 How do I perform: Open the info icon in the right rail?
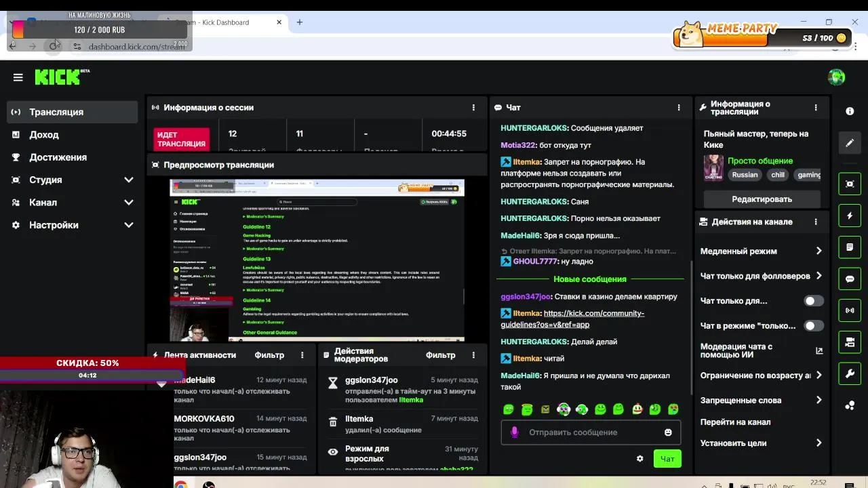point(850,111)
